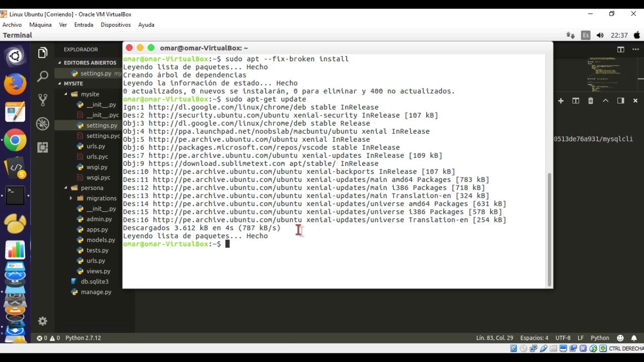Change the LF line ending setting
Screen dimensions: 644x362
[x=581, y=338]
